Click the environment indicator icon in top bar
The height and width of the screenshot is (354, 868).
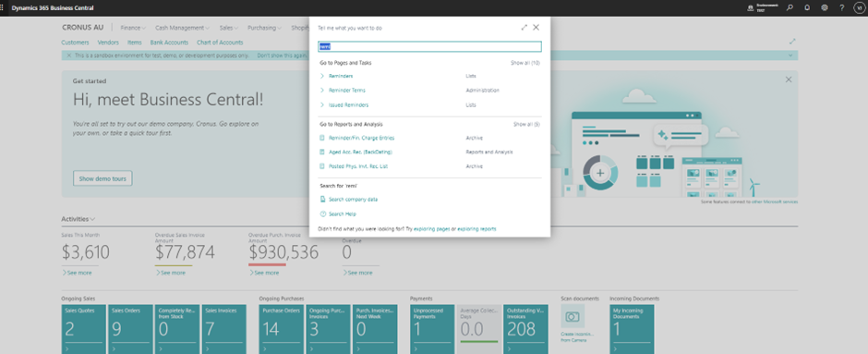click(750, 7)
